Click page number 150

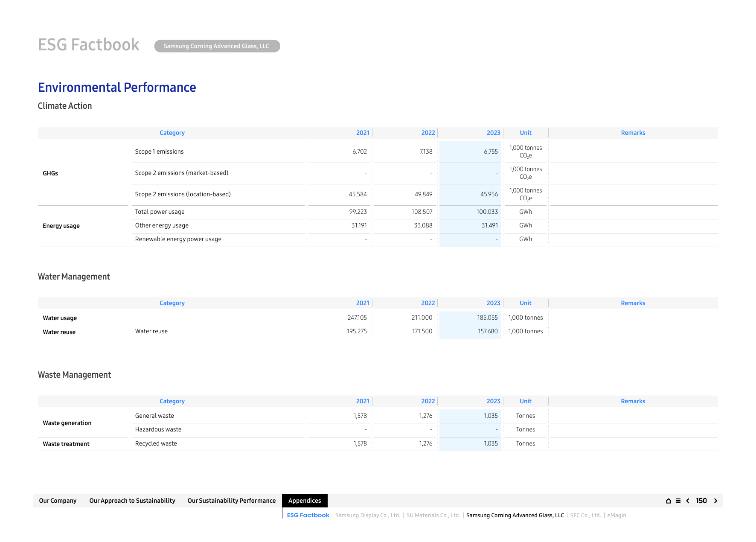[x=701, y=501]
